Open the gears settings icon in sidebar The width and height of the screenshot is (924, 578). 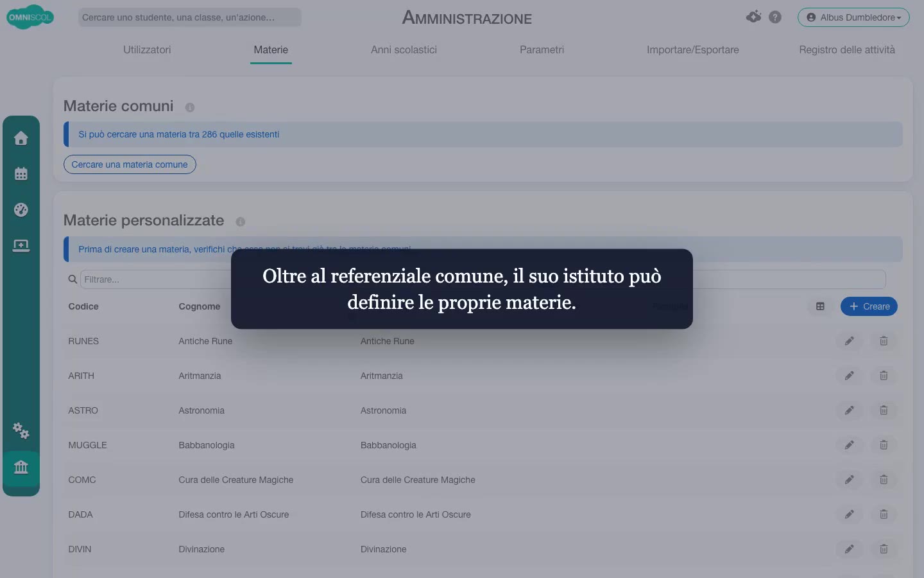pyautogui.click(x=21, y=430)
